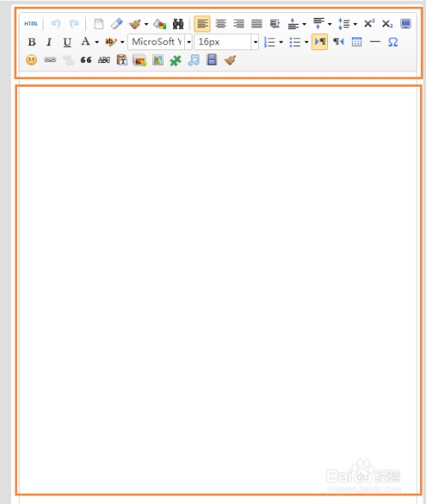Open font color picker arrow
The height and width of the screenshot is (504, 426).
pos(97,42)
